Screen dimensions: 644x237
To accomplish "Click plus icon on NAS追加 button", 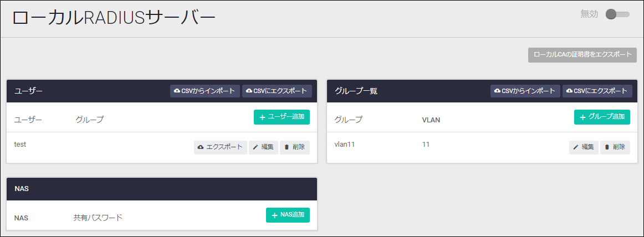I will click(275, 215).
